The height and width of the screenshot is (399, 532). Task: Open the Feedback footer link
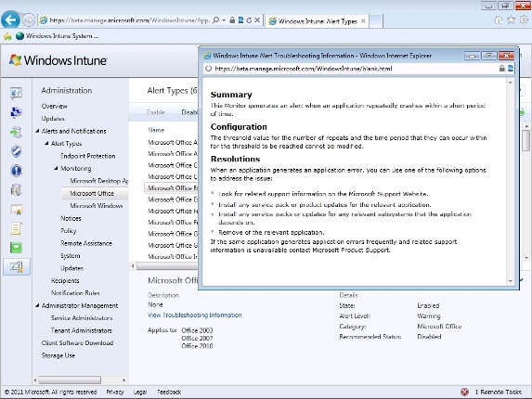(x=169, y=392)
